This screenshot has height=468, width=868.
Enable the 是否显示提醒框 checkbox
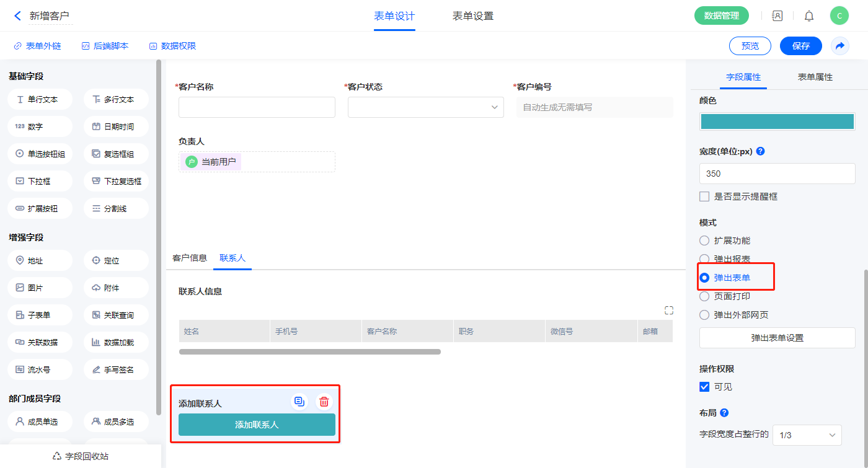tap(704, 196)
